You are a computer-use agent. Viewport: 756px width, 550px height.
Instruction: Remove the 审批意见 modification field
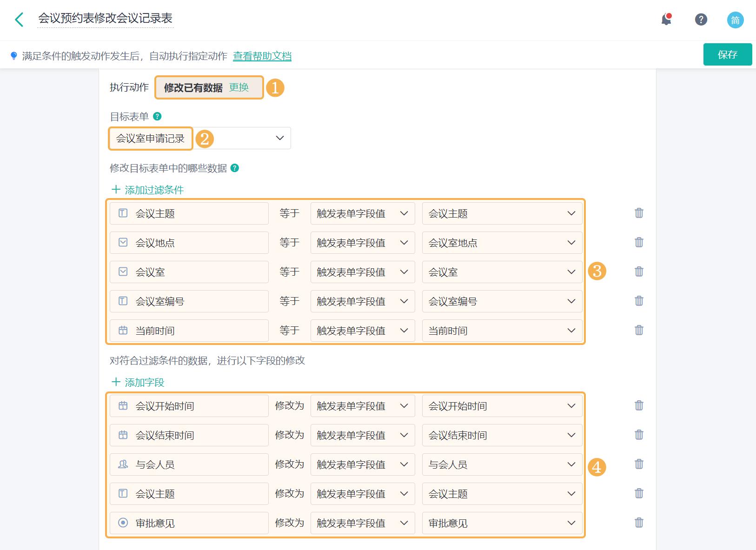tap(639, 523)
